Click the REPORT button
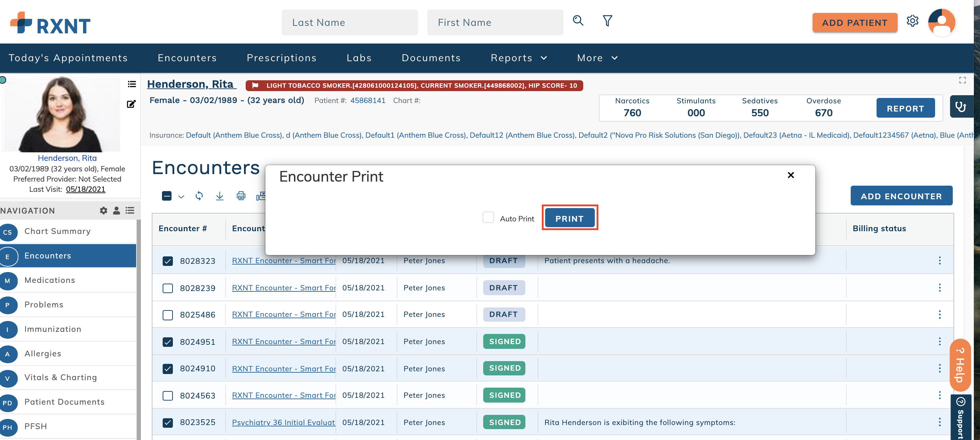 click(905, 108)
